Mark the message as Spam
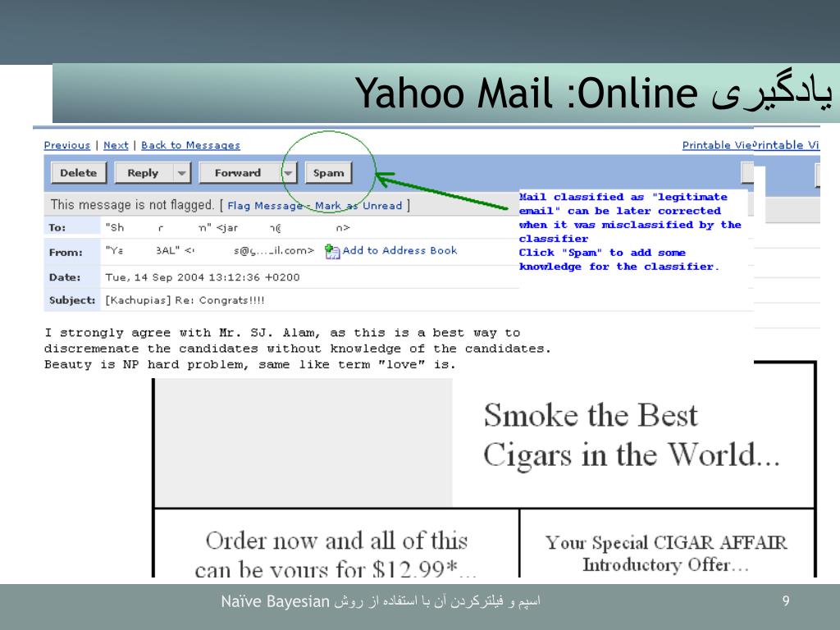 coord(328,173)
